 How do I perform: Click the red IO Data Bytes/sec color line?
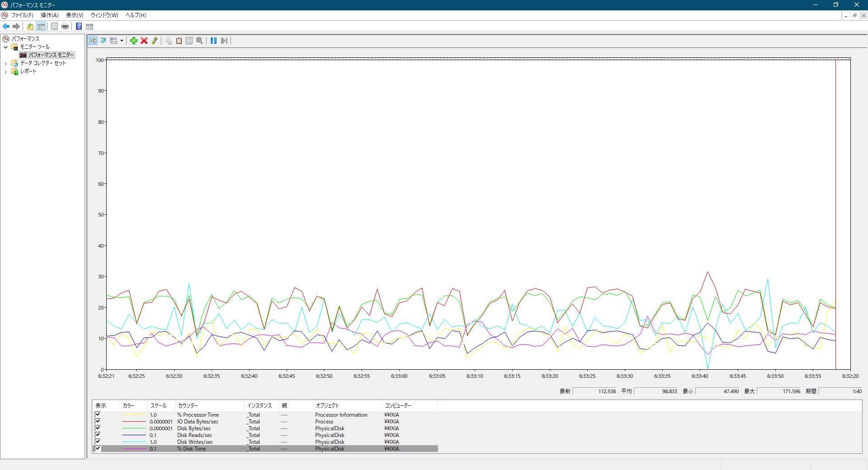click(134, 422)
